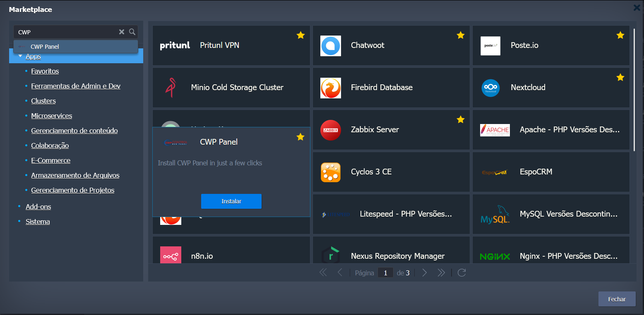Click the Cyclos 3 CE logo

click(331, 172)
